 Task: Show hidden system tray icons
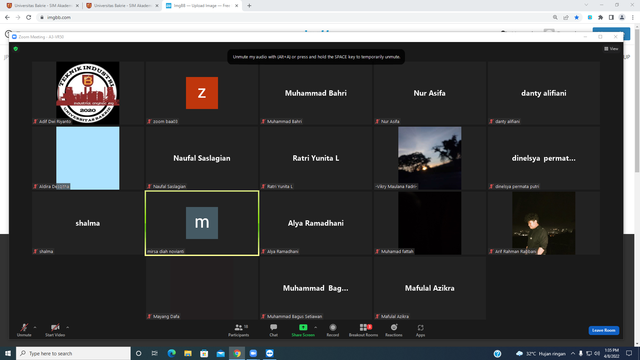click(573, 353)
